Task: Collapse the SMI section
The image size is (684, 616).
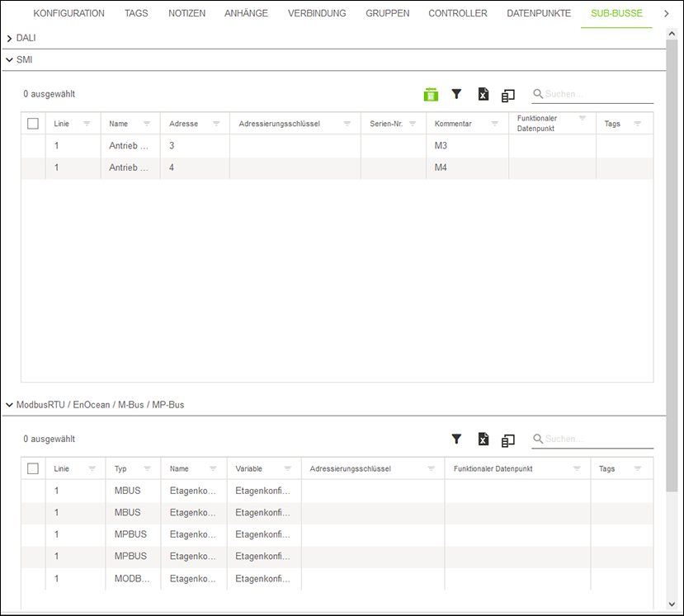Action: point(9,60)
